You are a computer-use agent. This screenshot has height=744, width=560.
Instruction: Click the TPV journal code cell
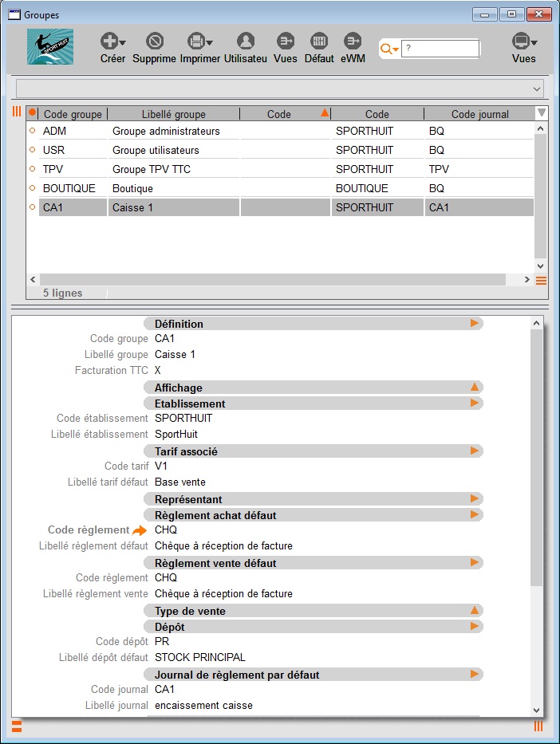(x=479, y=169)
